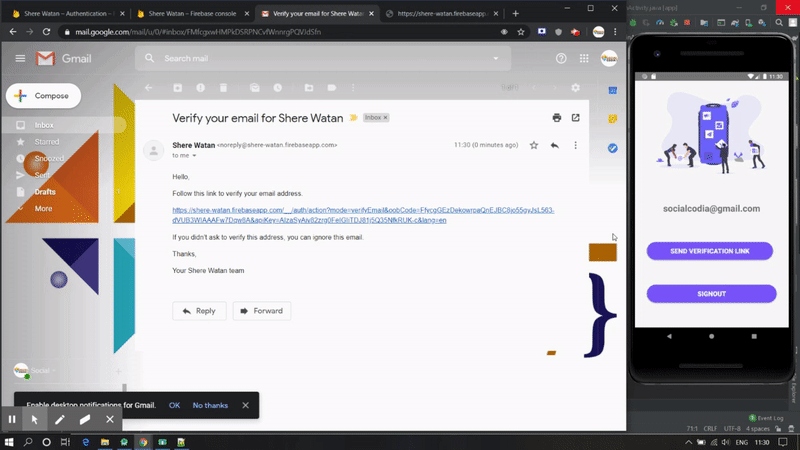Expand the More labels list

pos(43,209)
